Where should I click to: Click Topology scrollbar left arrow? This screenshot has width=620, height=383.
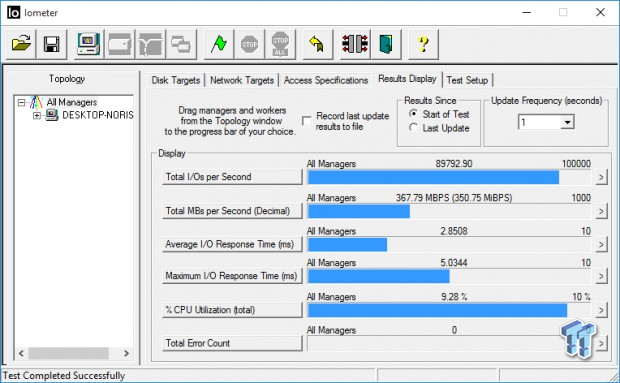pyautogui.click(x=21, y=353)
